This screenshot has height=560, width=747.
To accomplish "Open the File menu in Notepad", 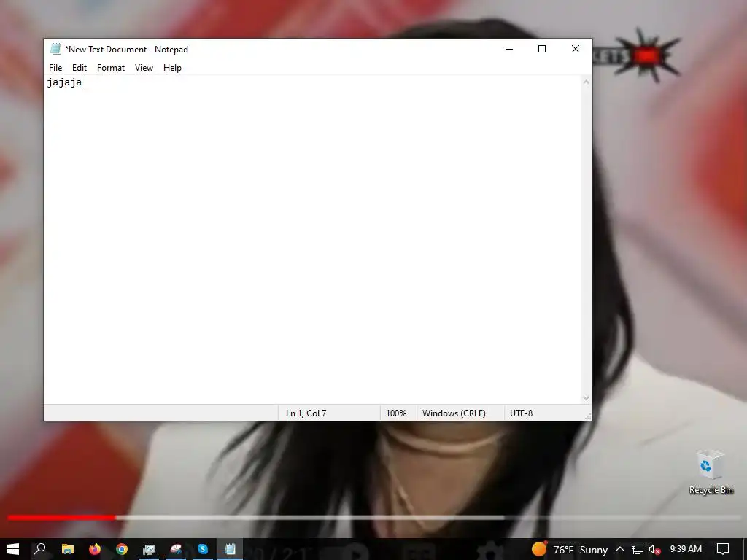I will (x=55, y=68).
